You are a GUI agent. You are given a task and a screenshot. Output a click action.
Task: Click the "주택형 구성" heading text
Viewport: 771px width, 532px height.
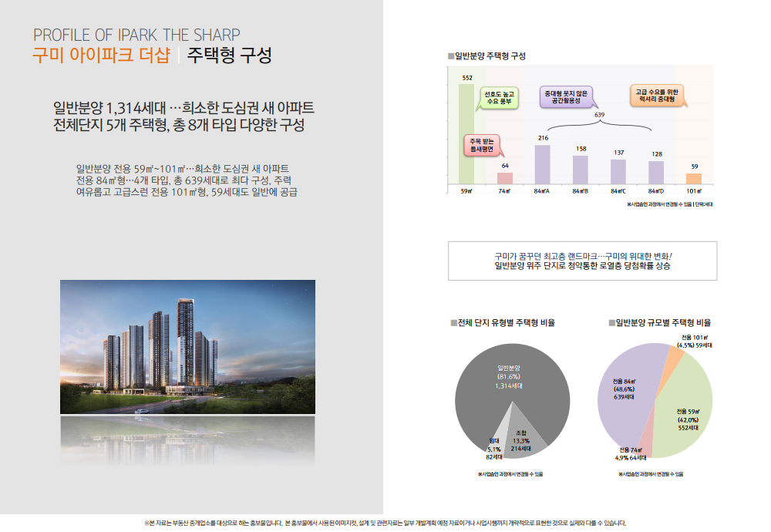click(229, 55)
